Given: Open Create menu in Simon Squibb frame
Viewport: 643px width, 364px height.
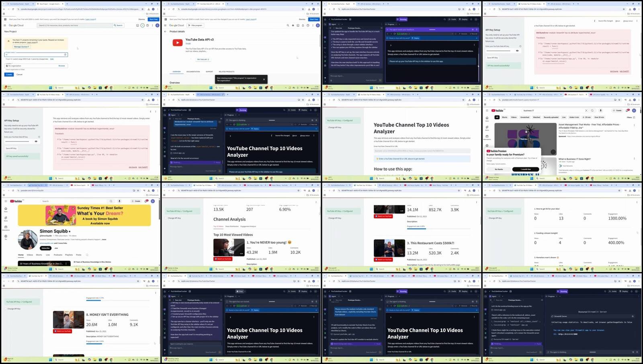Looking at the screenshot, I should click(x=136, y=201).
